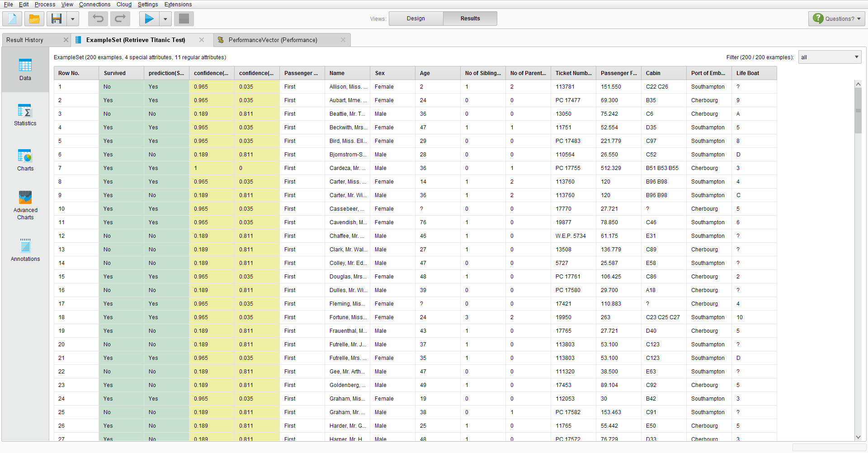The image size is (868, 453).
Task: Close the Result History tab
Action: (66, 40)
